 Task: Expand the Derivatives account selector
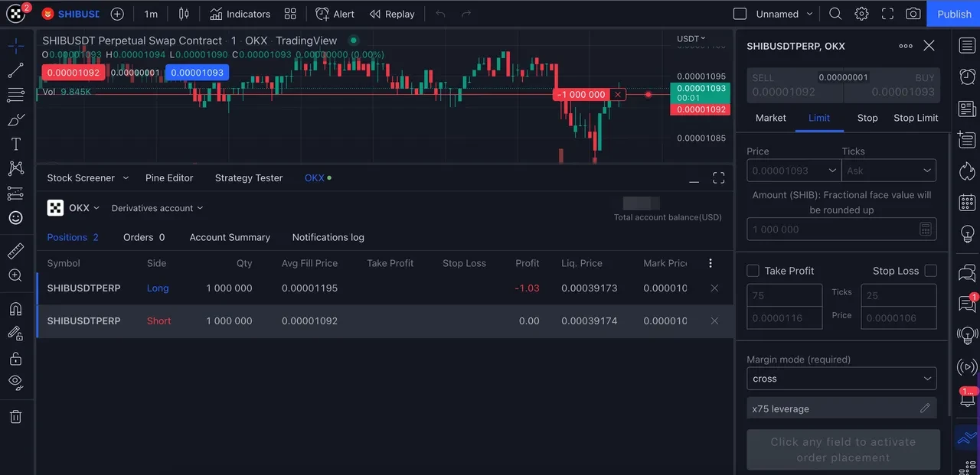157,208
